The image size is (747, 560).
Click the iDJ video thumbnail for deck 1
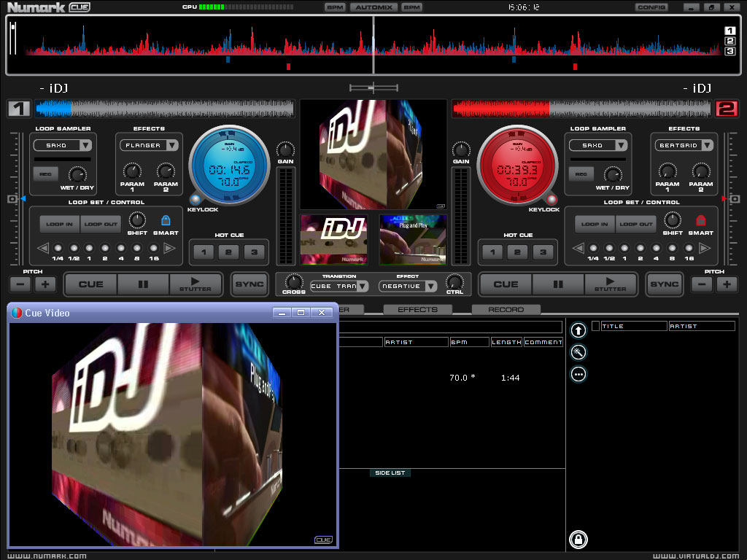click(334, 239)
